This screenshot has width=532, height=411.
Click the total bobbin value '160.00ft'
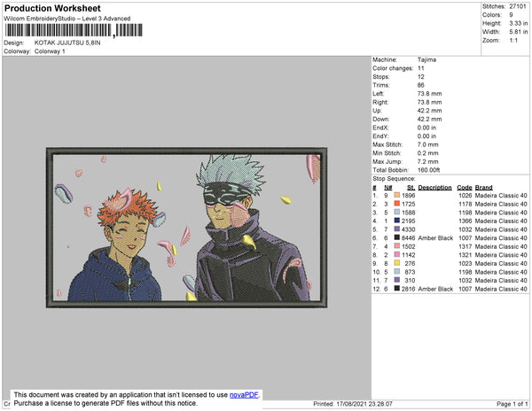tap(428, 170)
